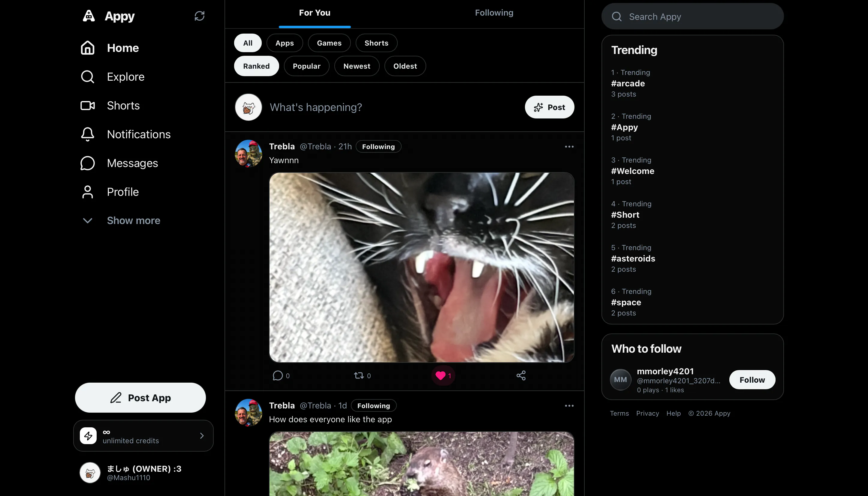Screen dimensions: 868x496
Task: Open trending hashtag #Welcome
Action: [x=632, y=171]
